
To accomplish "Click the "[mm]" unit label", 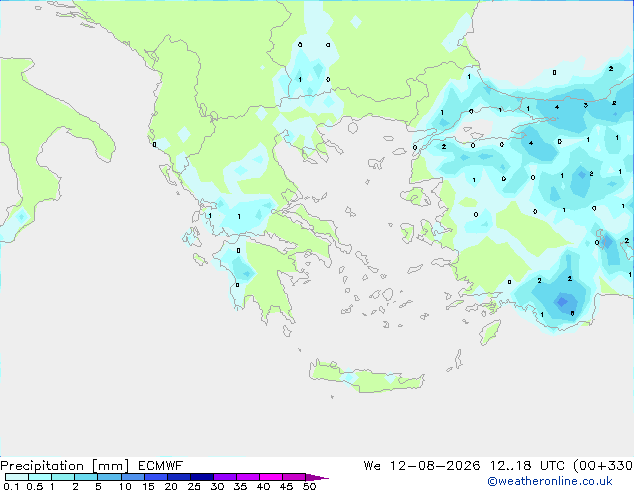I will (111, 466).
